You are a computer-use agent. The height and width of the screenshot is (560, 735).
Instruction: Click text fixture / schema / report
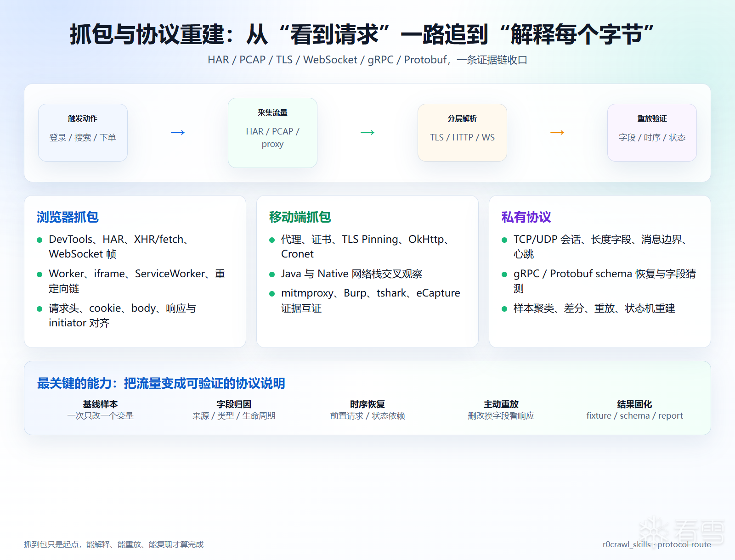[x=634, y=416]
